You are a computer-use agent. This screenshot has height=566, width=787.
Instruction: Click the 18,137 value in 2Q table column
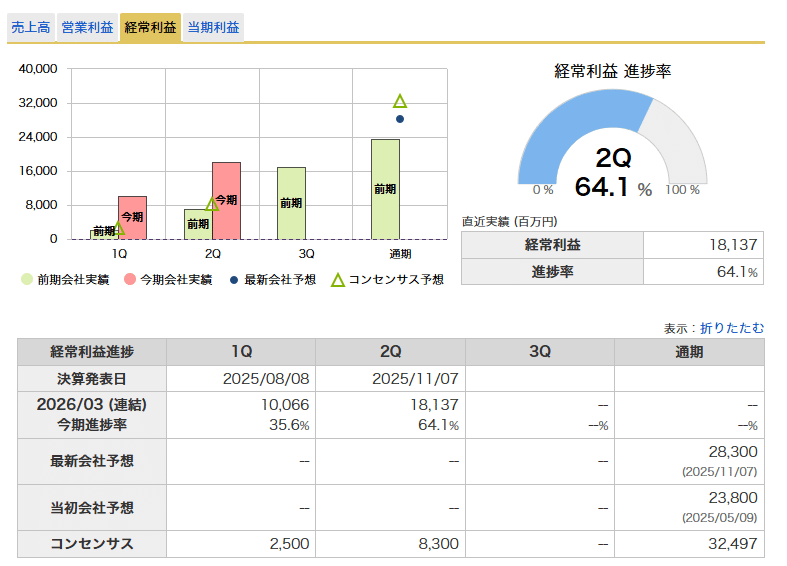coord(435,405)
